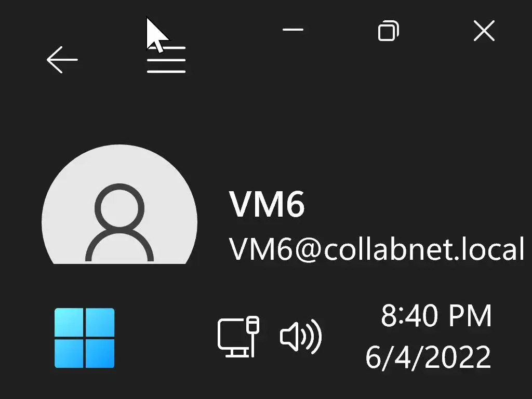The image size is (532, 399).
Task: Show the volume flyout from the speaker icon
Action: pyautogui.click(x=301, y=337)
